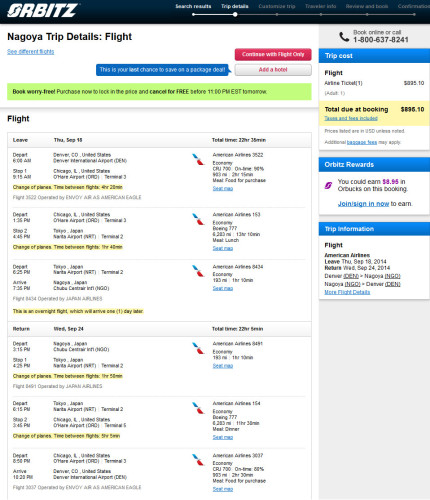
Task: Click American Airlines logo for flight 154
Action: click(198, 408)
